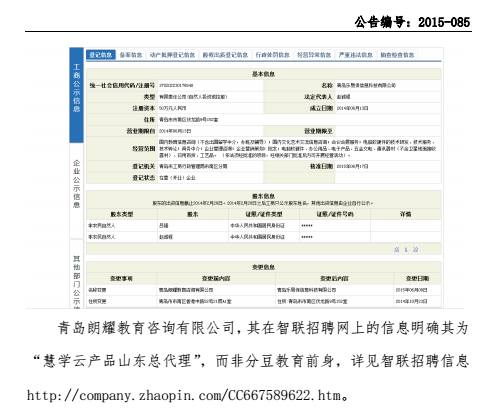The height and width of the screenshot is (410, 496).
Task: Go to previous shareholder page with << link
Action: point(397,249)
